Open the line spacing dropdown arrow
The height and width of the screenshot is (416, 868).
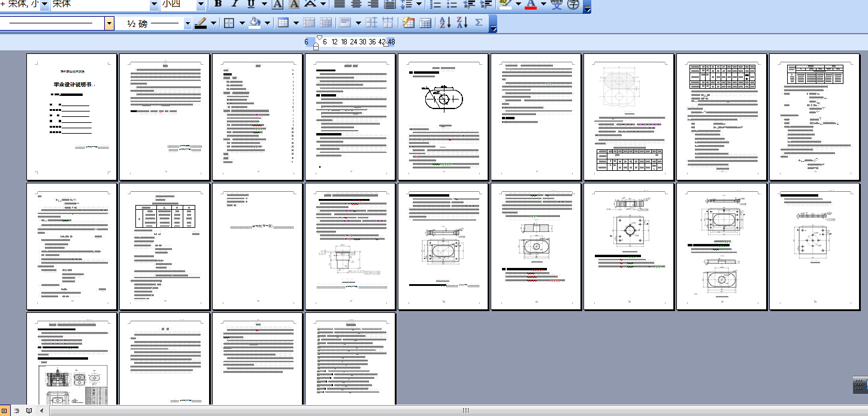tap(418, 4)
